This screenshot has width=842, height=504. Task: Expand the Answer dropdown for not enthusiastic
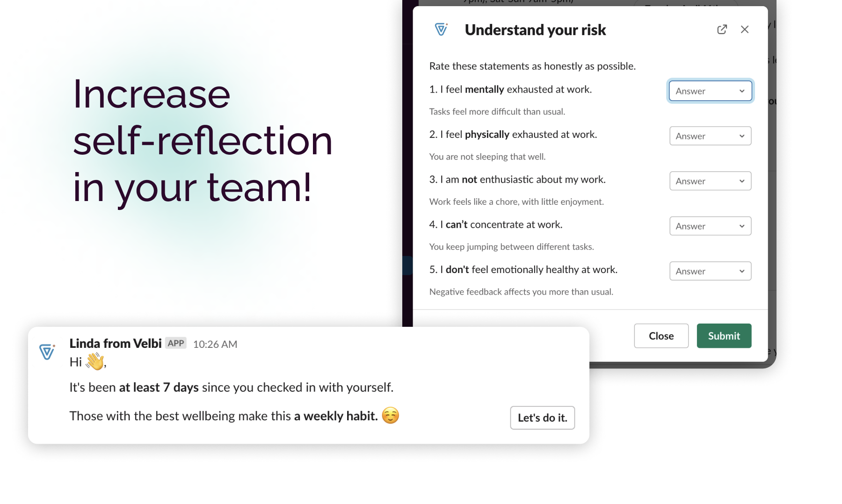[x=710, y=181]
